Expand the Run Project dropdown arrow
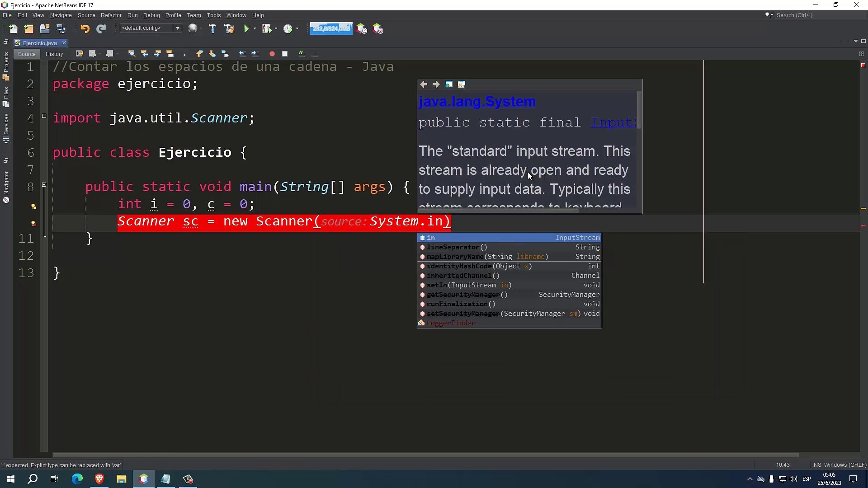This screenshot has width=868, height=488. [x=255, y=29]
